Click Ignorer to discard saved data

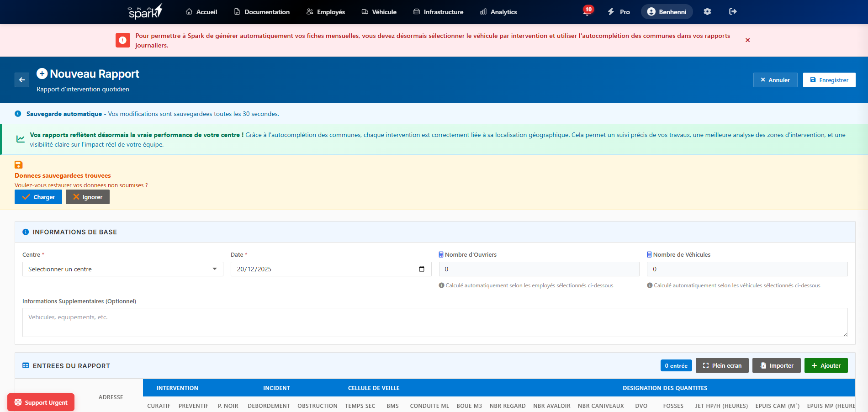88,197
